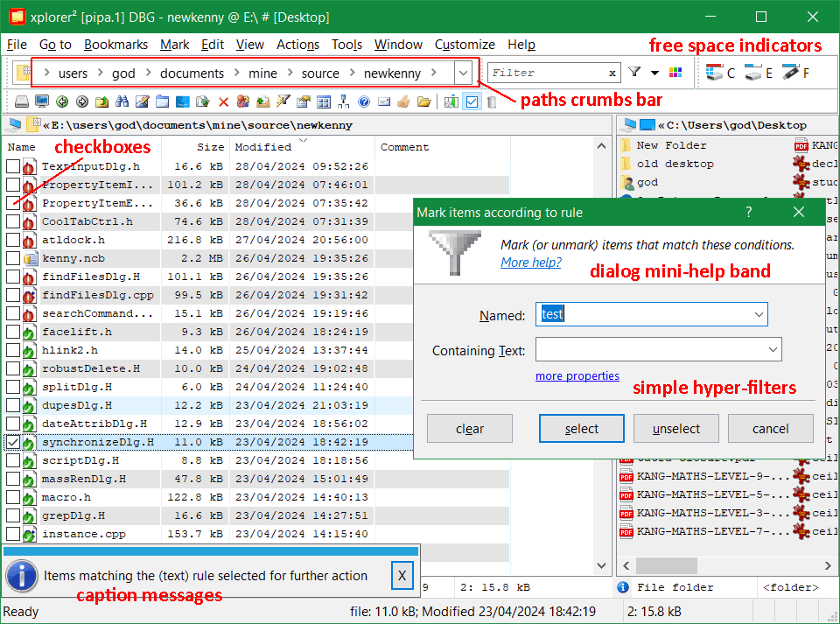The height and width of the screenshot is (624, 840).
Task: Click the blue help question mark icon
Action: 364,102
